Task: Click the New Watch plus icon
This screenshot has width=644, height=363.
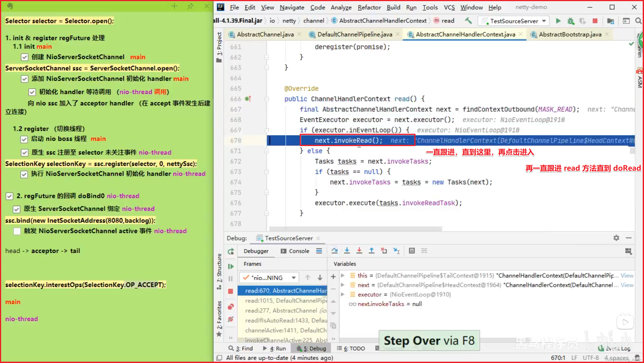Action: click(x=333, y=277)
